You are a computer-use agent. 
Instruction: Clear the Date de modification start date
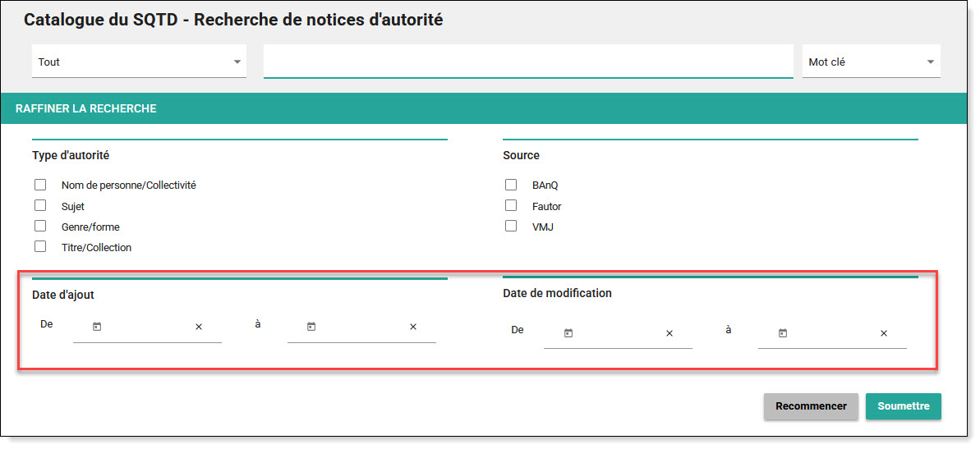[669, 333]
